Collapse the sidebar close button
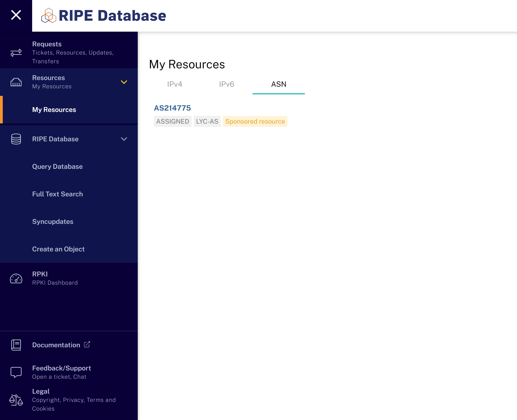517x420 pixels. click(16, 15)
